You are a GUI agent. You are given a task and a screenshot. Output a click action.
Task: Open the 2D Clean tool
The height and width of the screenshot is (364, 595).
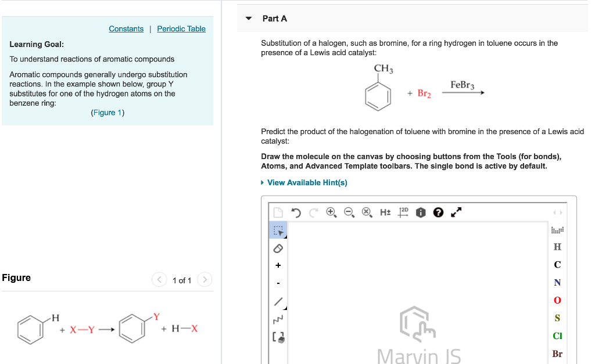[x=403, y=212]
